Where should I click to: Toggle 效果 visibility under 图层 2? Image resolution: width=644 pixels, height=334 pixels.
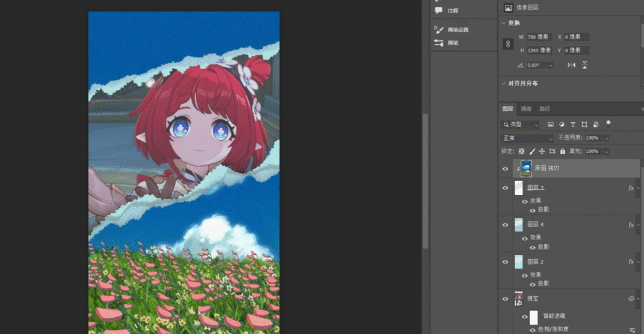(525, 276)
